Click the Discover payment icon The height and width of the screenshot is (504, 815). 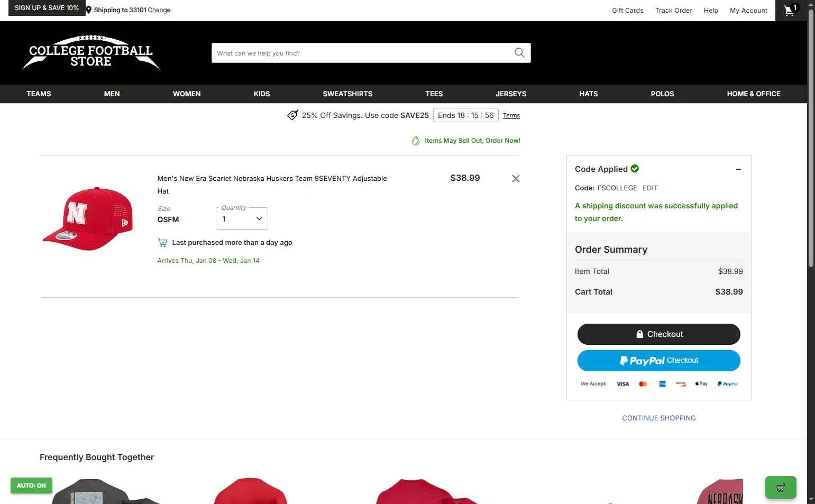(681, 384)
